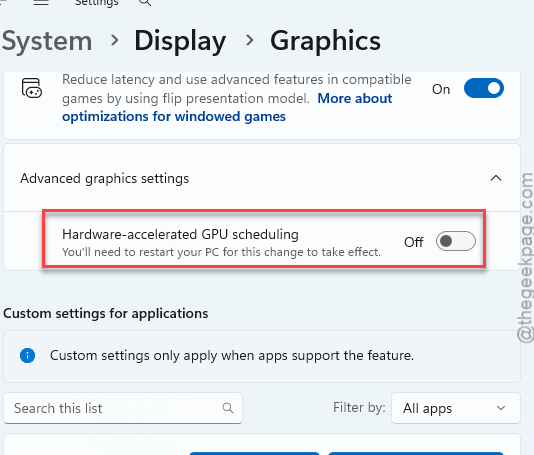Screen dimensions: 534x455
Task: Open the All apps filter dropdown
Action: click(x=456, y=408)
